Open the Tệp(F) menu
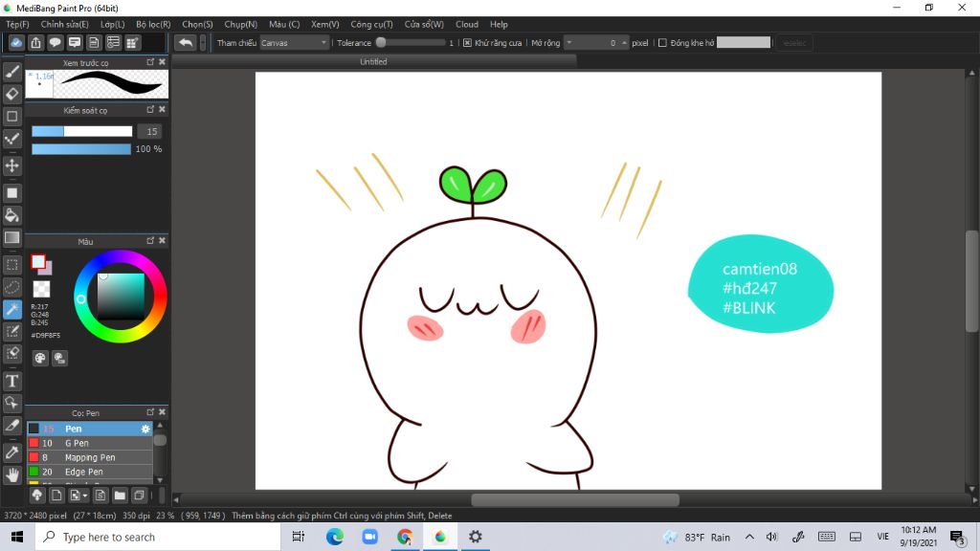This screenshot has width=980, height=551. click(17, 24)
